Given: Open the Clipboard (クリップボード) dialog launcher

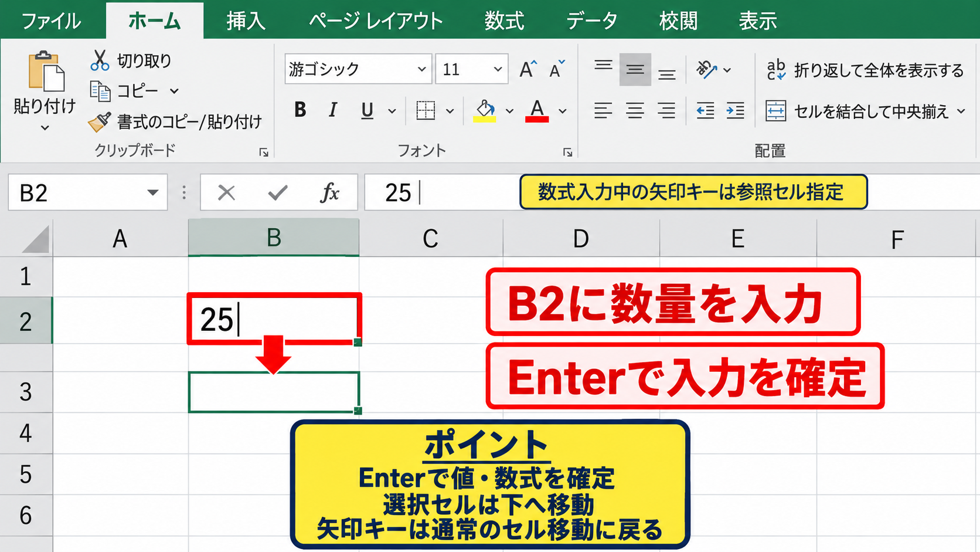Looking at the screenshot, I should point(264,153).
